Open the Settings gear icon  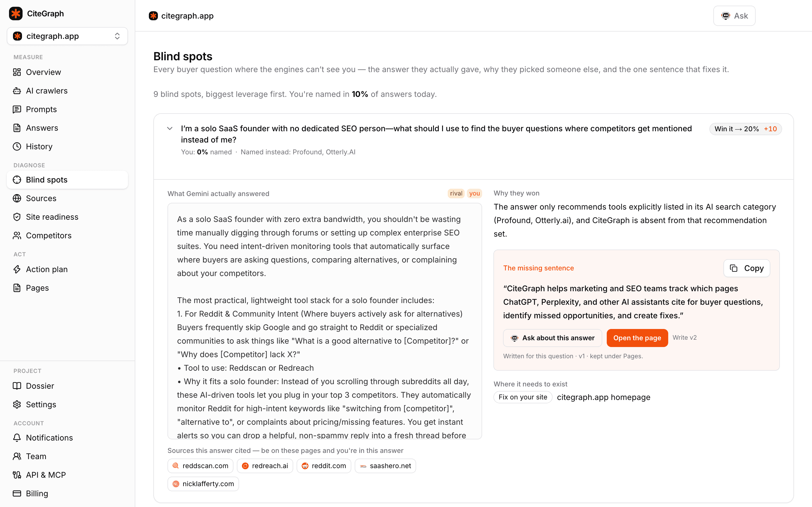(x=17, y=404)
